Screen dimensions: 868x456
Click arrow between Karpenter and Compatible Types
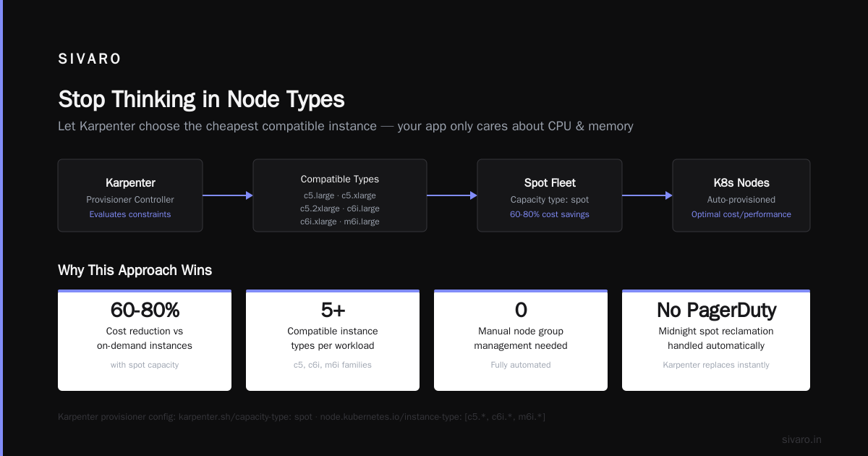point(228,195)
